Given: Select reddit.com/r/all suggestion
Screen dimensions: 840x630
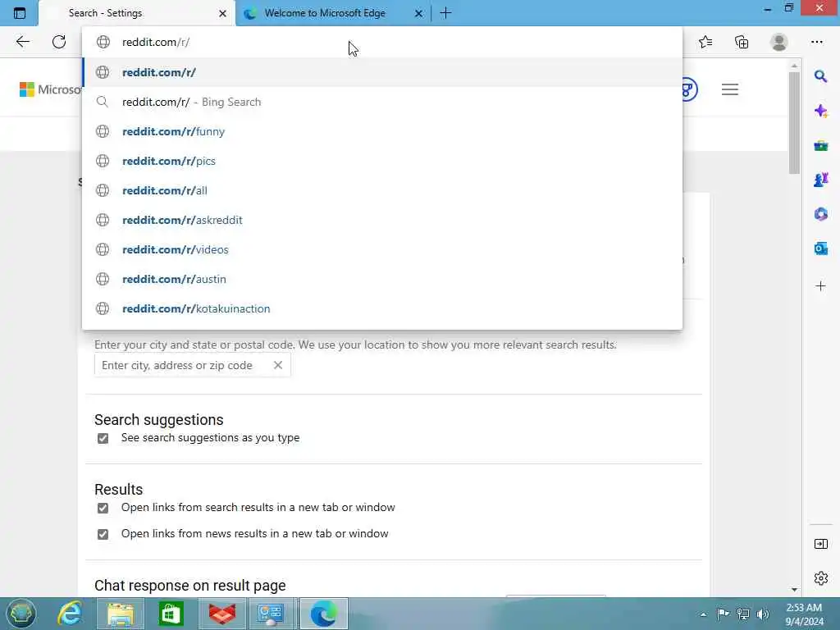Looking at the screenshot, I should click(382, 190).
